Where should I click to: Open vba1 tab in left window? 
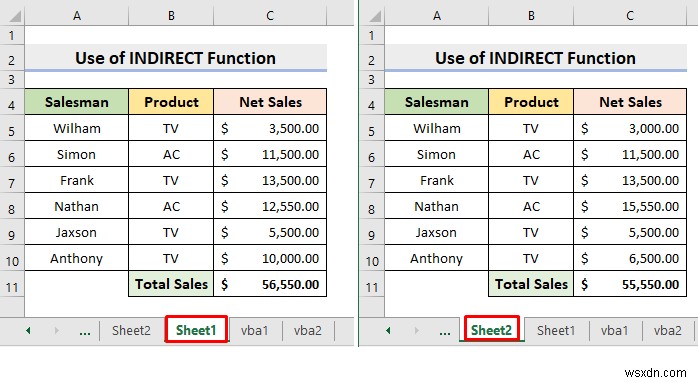(255, 330)
